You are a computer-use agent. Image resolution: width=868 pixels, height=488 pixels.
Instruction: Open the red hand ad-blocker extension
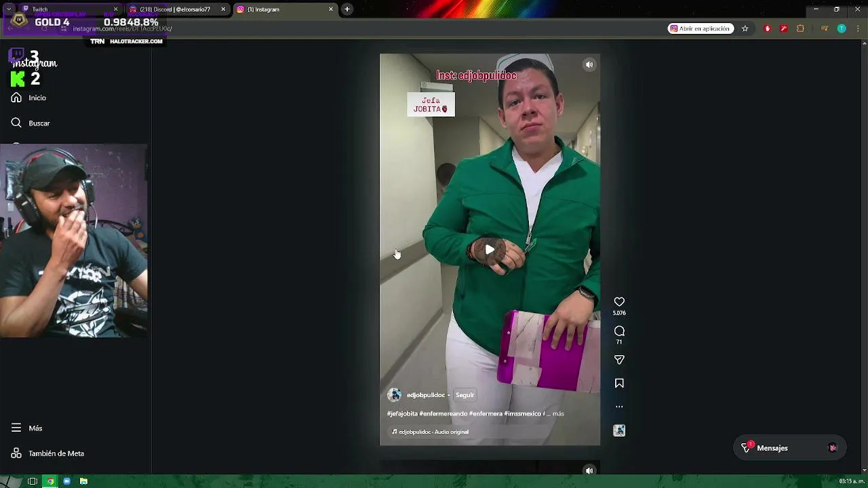click(x=768, y=28)
